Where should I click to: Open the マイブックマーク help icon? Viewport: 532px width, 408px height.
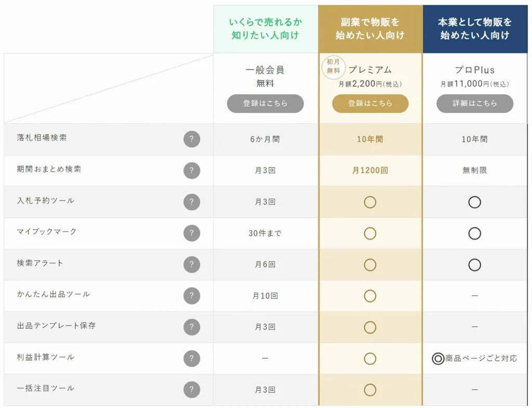coord(192,233)
